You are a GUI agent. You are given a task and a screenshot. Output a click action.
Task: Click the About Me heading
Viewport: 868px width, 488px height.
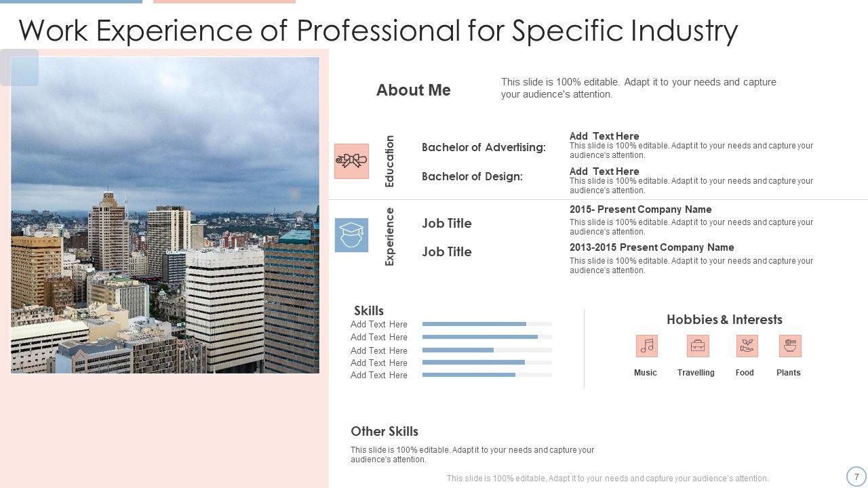(x=413, y=90)
